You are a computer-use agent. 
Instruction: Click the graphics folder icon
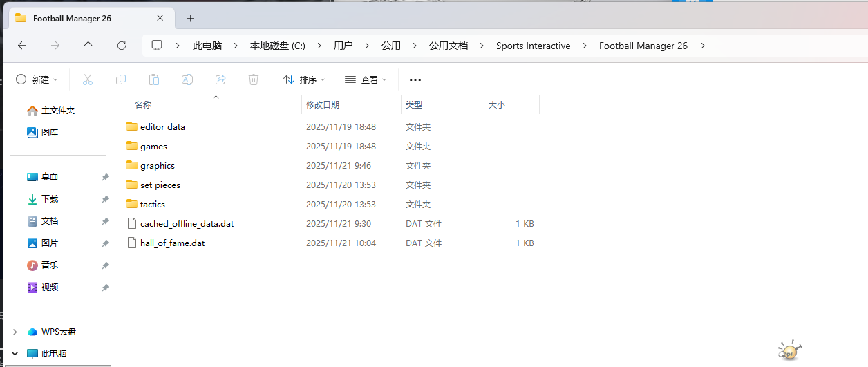coord(133,165)
